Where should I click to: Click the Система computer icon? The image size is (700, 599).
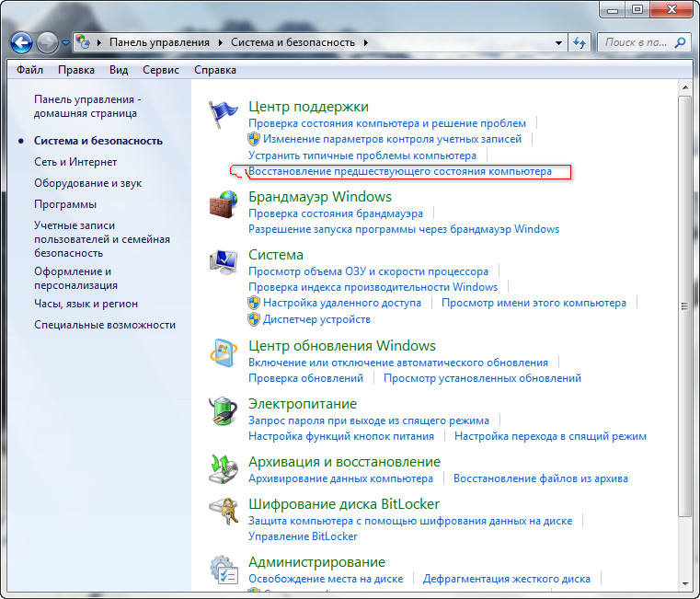(224, 263)
